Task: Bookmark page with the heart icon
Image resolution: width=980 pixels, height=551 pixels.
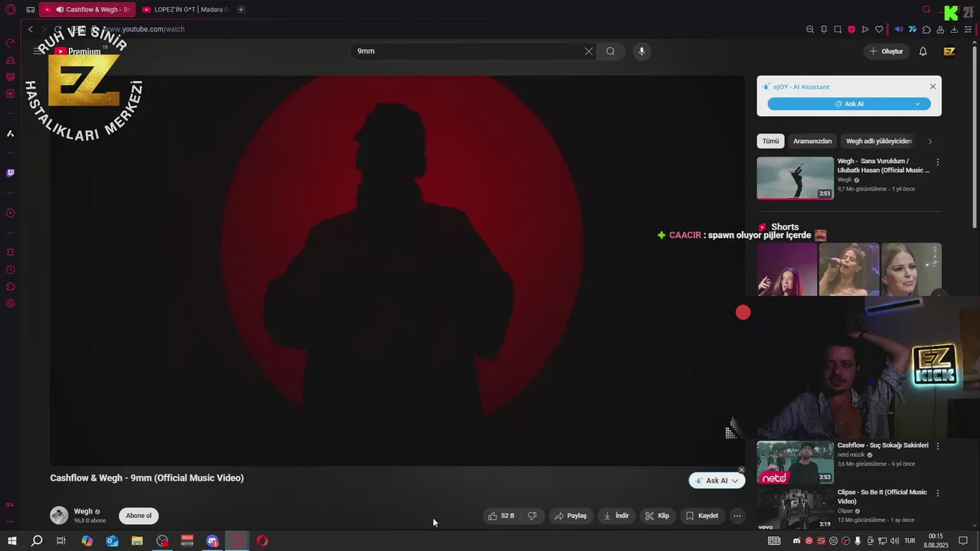Action: click(879, 29)
